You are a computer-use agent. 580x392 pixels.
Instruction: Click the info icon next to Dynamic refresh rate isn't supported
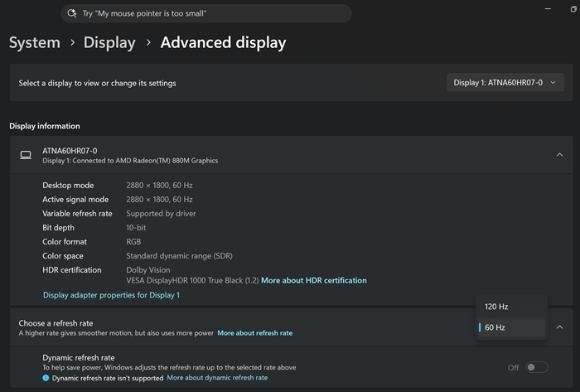46,378
